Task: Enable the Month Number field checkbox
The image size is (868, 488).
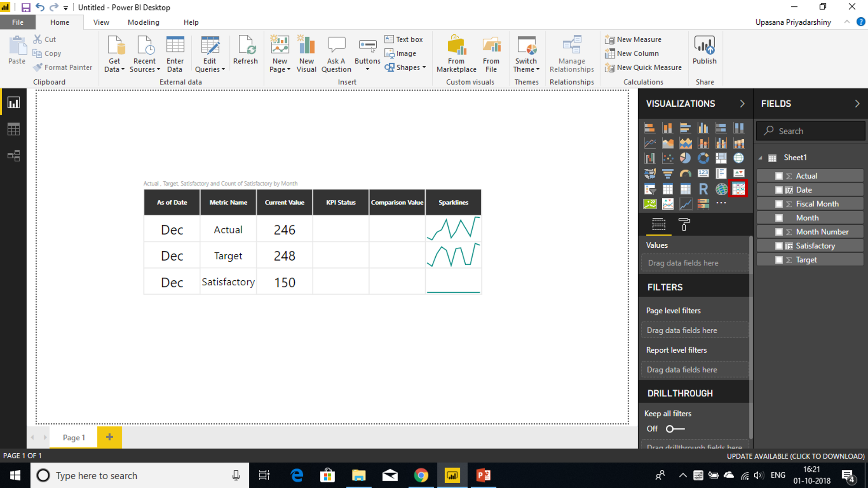Action: tap(779, 232)
